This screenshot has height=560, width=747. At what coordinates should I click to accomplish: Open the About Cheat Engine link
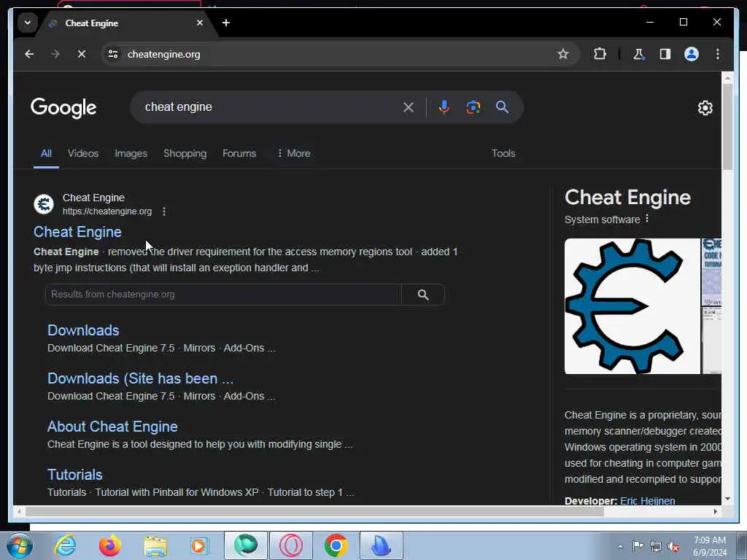(112, 427)
